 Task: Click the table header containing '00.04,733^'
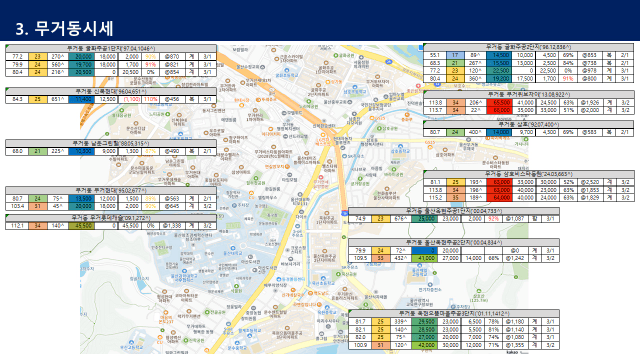click(454, 211)
